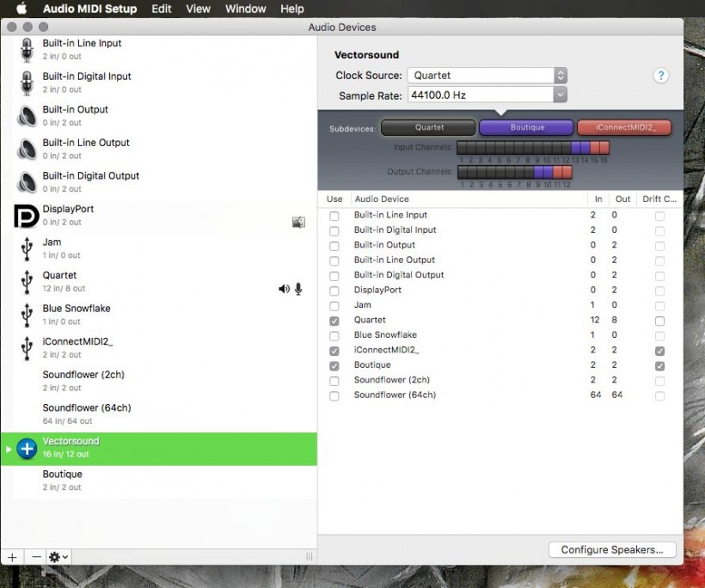Select the Quartet subdevice button
Image resolution: width=705 pixels, height=588 pixels.
[428, 128]
